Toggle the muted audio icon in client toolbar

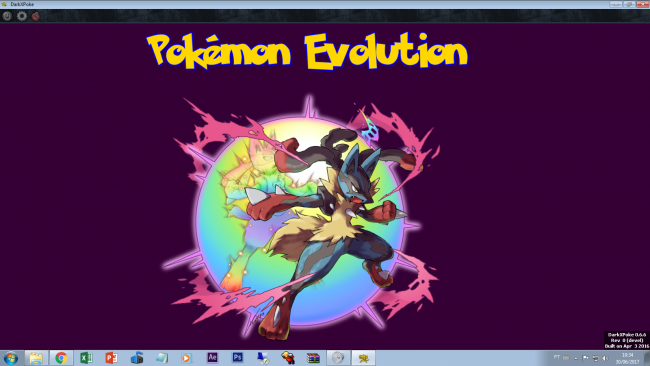point(36,16)
